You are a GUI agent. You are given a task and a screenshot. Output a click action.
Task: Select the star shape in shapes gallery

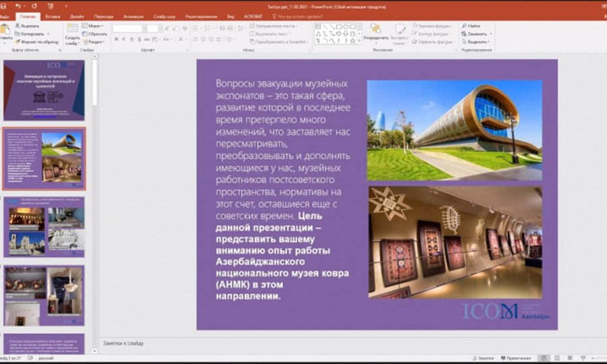353,40
